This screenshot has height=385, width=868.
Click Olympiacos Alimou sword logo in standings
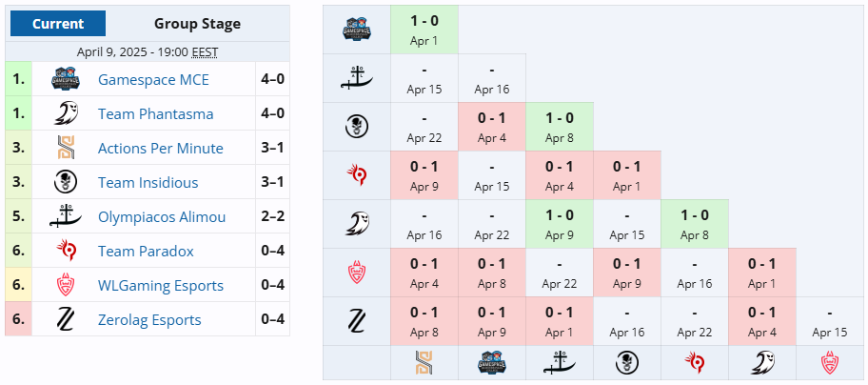pos(66,216)
